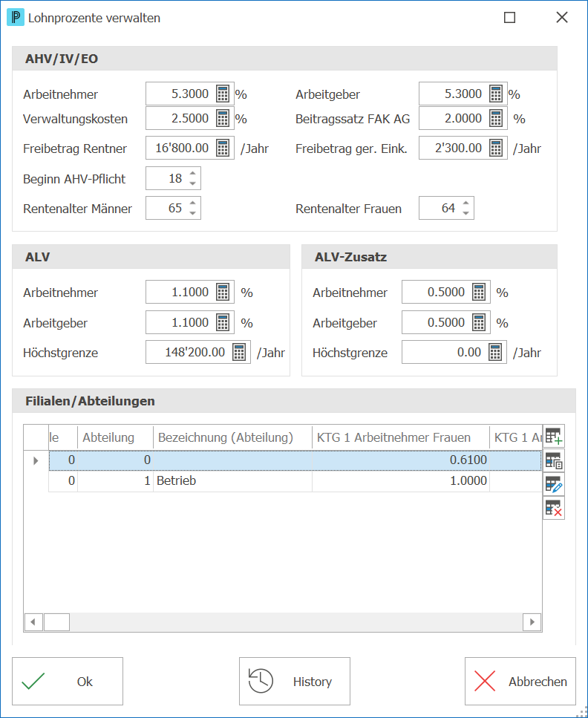Open calculator for ALV Arbeitnehmer
The image size is (588, 718).
click(223, 292)
